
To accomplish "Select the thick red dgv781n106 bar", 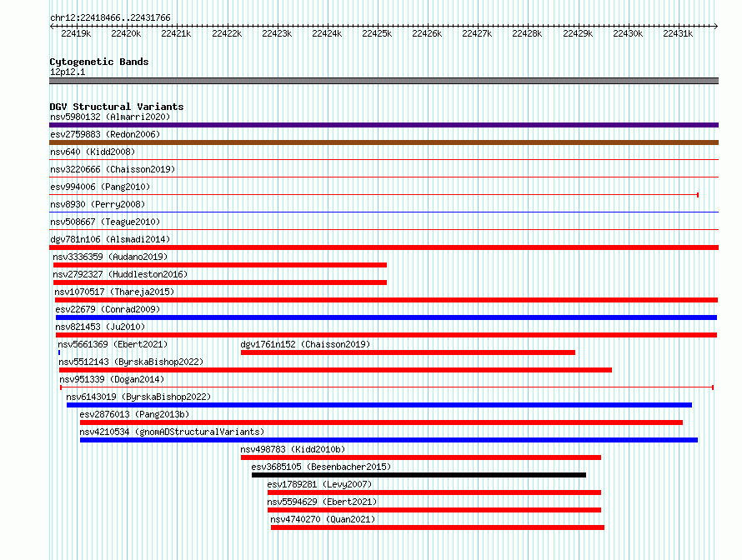I will click(x=384, y=247).
